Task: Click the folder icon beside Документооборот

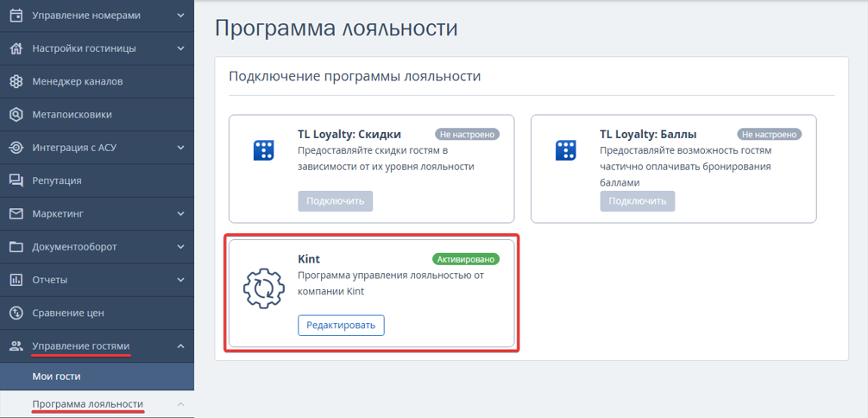Action: click(x=16, y=247)
